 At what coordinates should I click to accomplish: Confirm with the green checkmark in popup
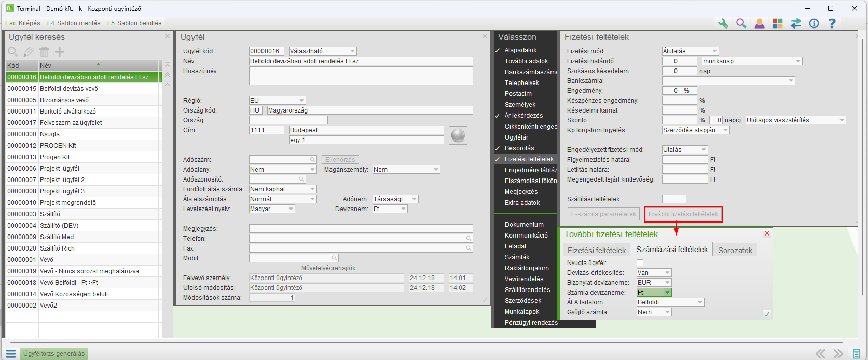coord(767,314)
